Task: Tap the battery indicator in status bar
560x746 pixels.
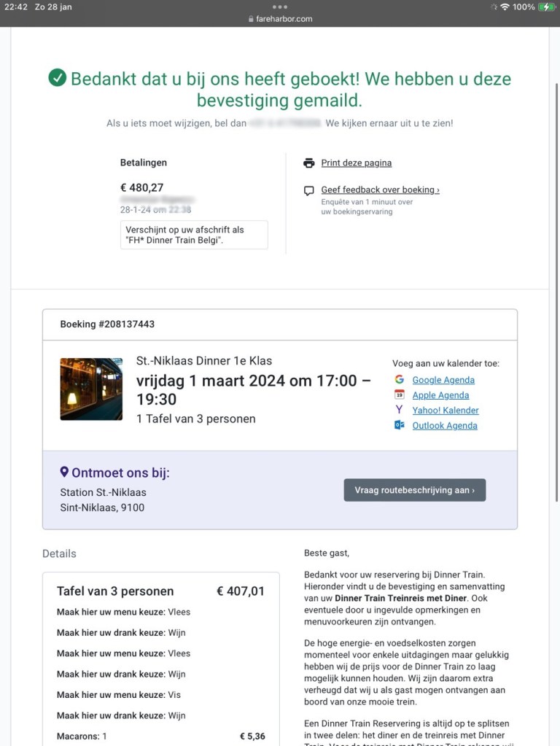Action: click(x=546, y=7)
